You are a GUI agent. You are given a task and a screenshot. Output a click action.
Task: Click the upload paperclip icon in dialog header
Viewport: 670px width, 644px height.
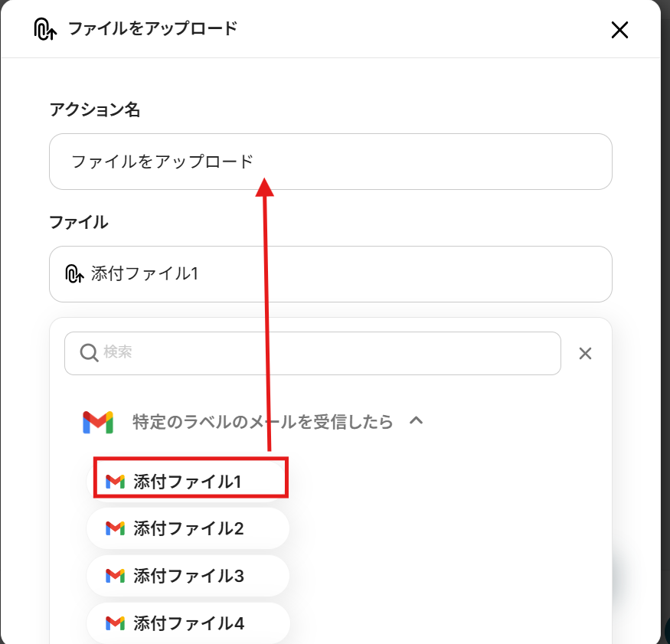pos(45,29)
